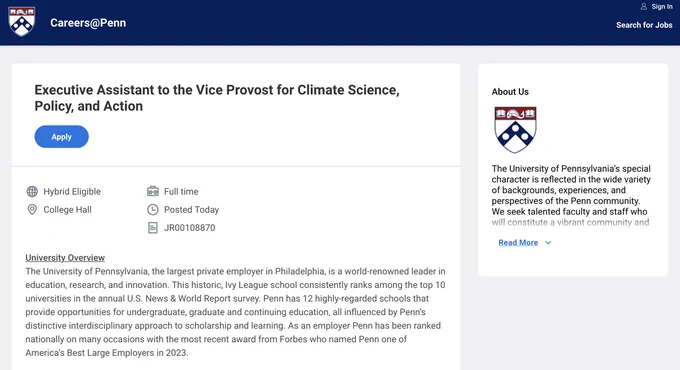This screenshot has width=680, height=370.
Task: Select the job title heading text
Action: pos(217,98)
